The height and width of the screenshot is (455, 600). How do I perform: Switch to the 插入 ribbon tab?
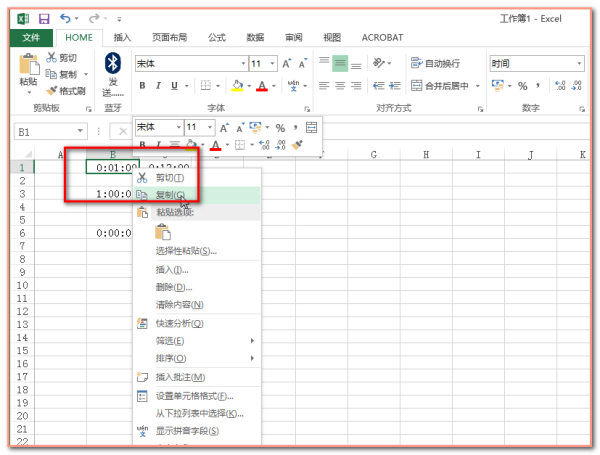[x=122, y=37]
